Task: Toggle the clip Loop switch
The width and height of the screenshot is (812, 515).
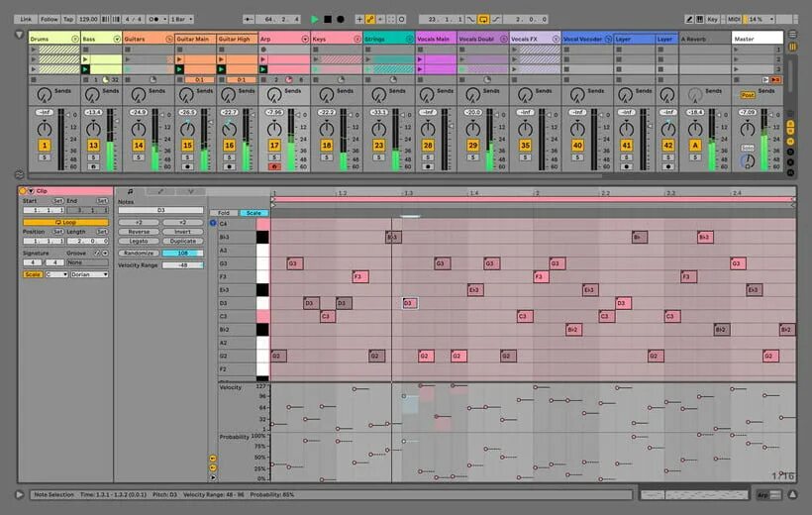Action: tap(65, 222)
